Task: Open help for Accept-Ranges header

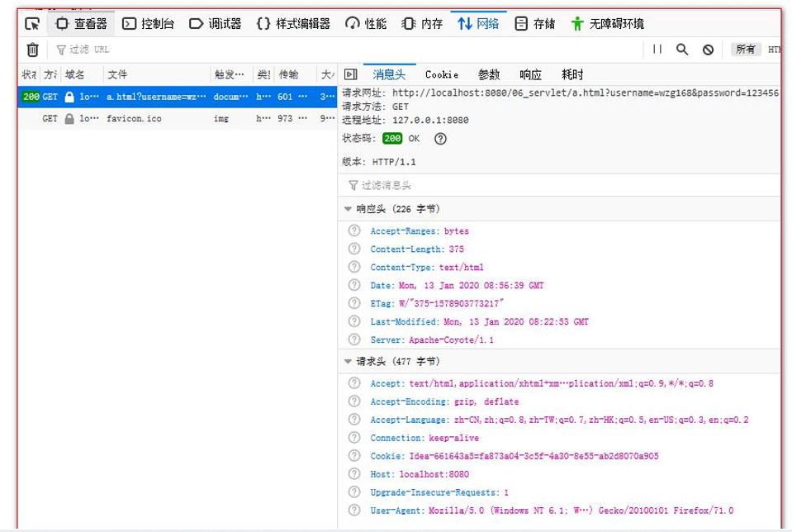Action: (x=354, y=230)
